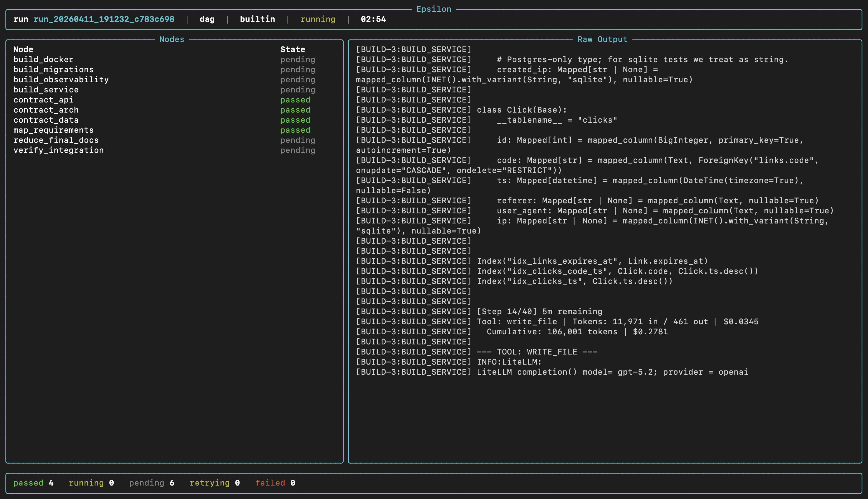
Task: Click the 'passed' state of contract_api
Action: (295, 100)
